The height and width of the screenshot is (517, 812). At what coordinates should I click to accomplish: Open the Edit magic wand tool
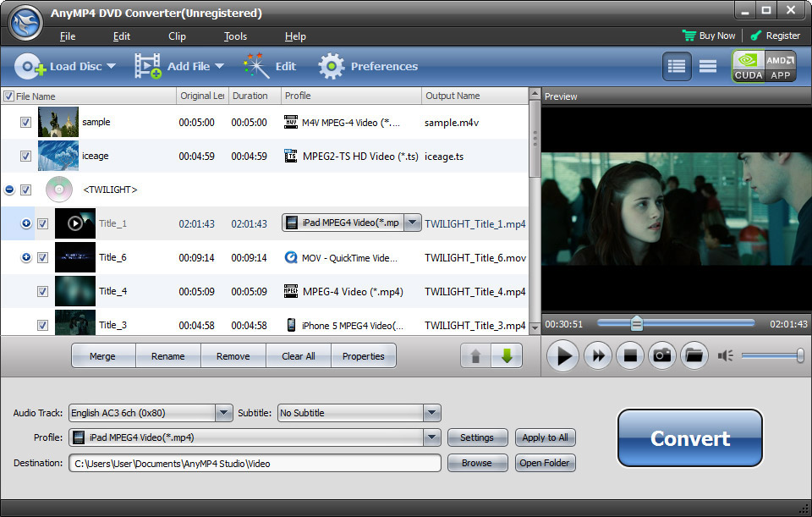pyautogui.click(x=256, y=66)
